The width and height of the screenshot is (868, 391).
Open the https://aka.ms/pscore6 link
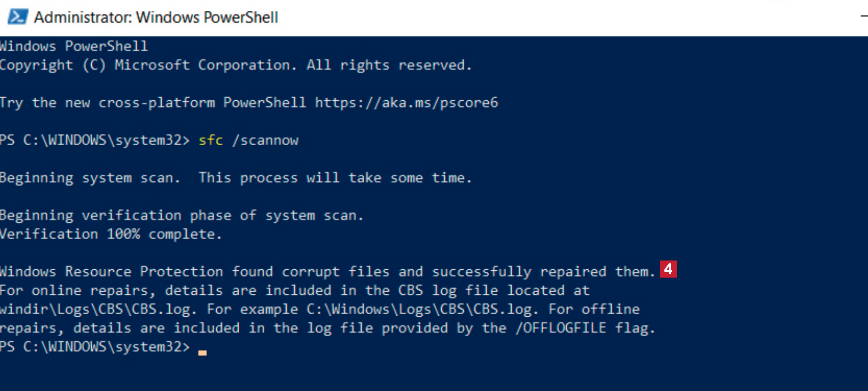[x=406, y=103]
